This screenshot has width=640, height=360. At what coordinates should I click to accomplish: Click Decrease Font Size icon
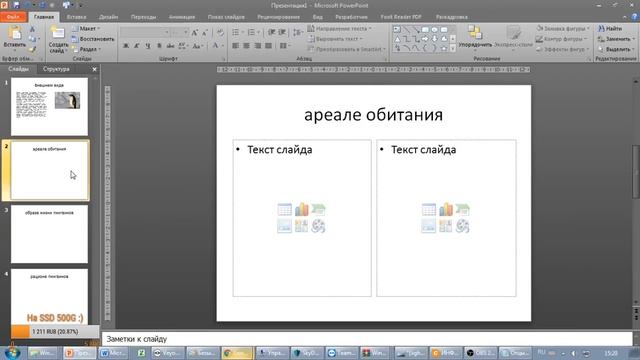pyautogui.click(x=205, y=33)
